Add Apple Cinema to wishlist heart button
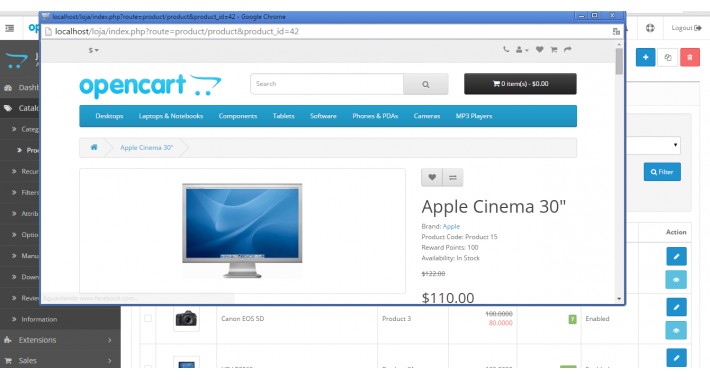Screen dimensions: 710x380 [x=432, y=178]
